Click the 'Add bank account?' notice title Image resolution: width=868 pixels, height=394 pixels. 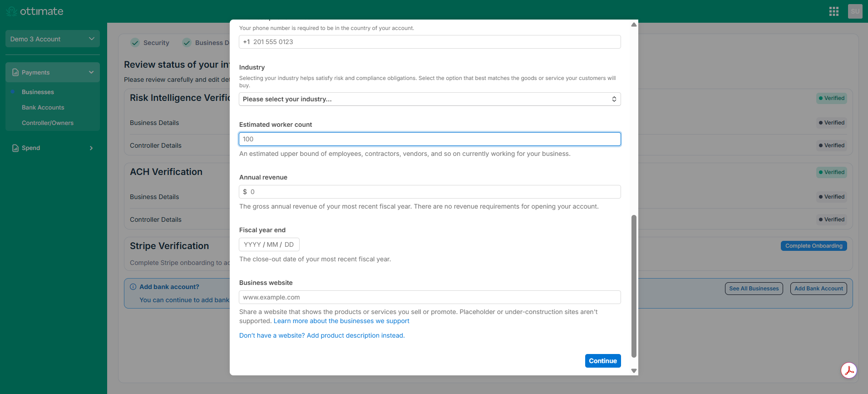[x=169, y=287]
